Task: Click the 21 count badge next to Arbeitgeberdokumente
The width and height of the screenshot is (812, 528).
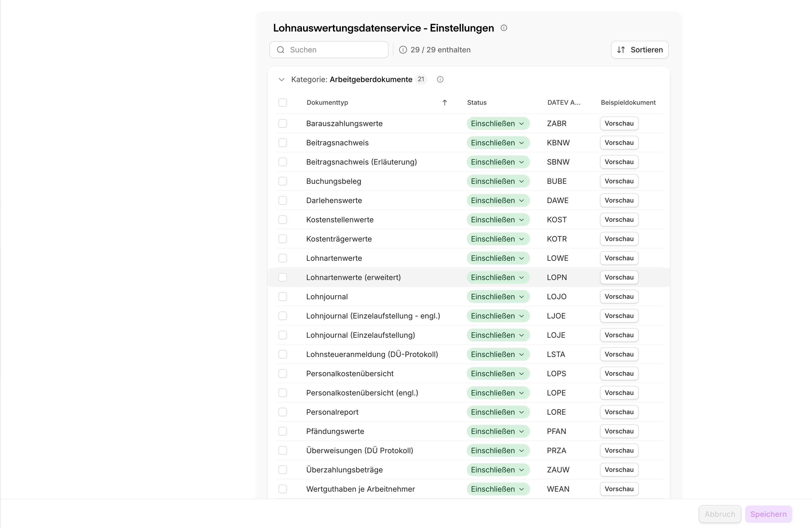Action: pos(421,79)
